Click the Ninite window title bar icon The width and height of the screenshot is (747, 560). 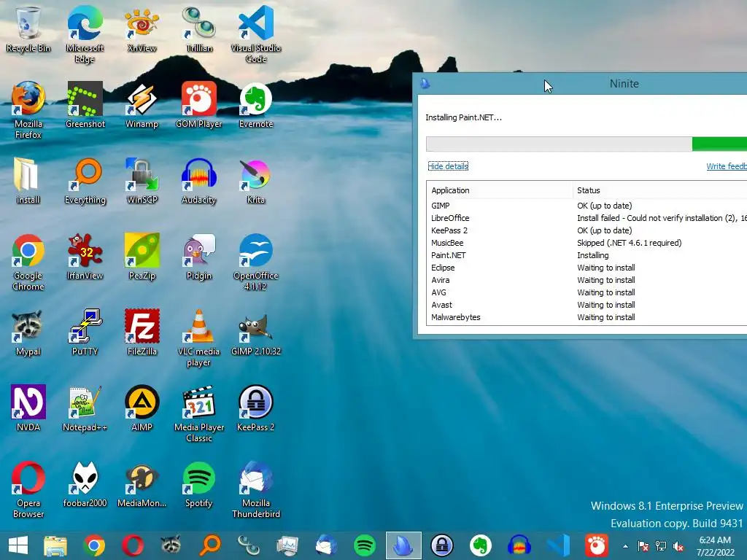point(425,84)
